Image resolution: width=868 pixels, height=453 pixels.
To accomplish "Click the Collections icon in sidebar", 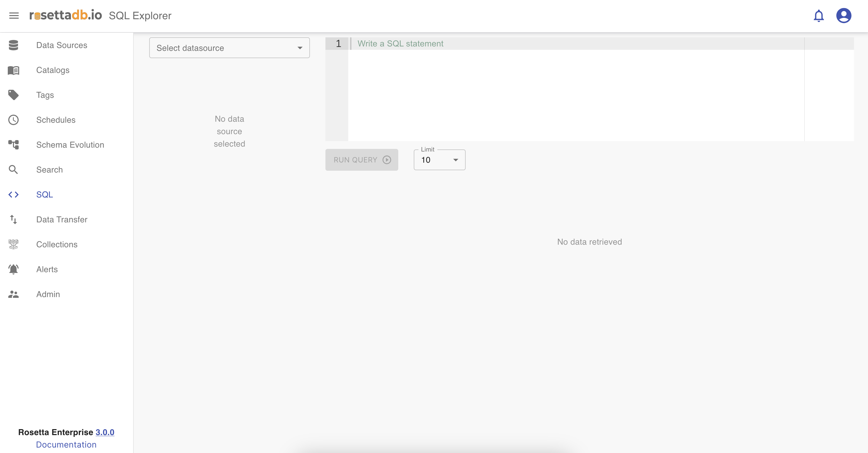I will coord(13,244).
